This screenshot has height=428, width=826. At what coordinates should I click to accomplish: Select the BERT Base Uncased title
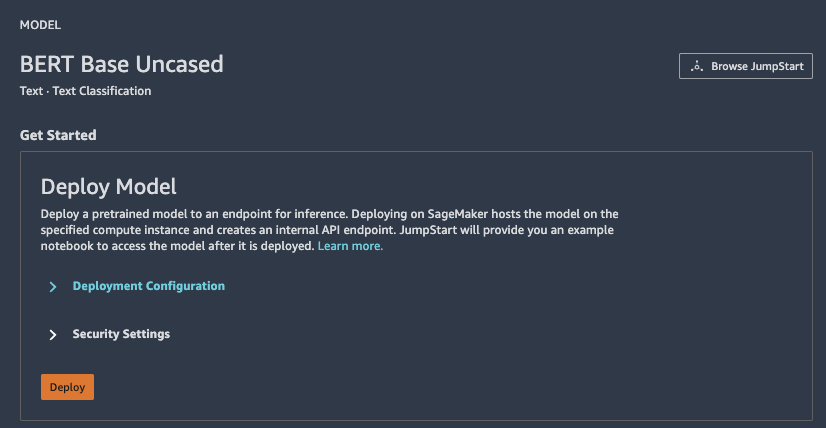coord(121,64)
